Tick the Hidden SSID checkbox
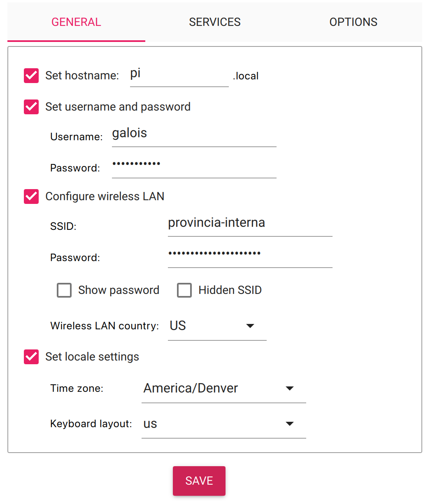 [184, 290]
